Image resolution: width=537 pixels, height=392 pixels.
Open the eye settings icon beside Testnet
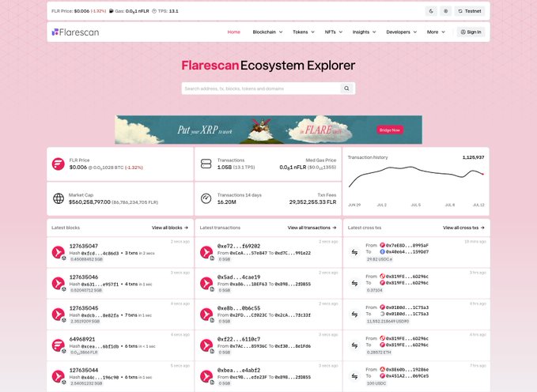coord(445,11)
